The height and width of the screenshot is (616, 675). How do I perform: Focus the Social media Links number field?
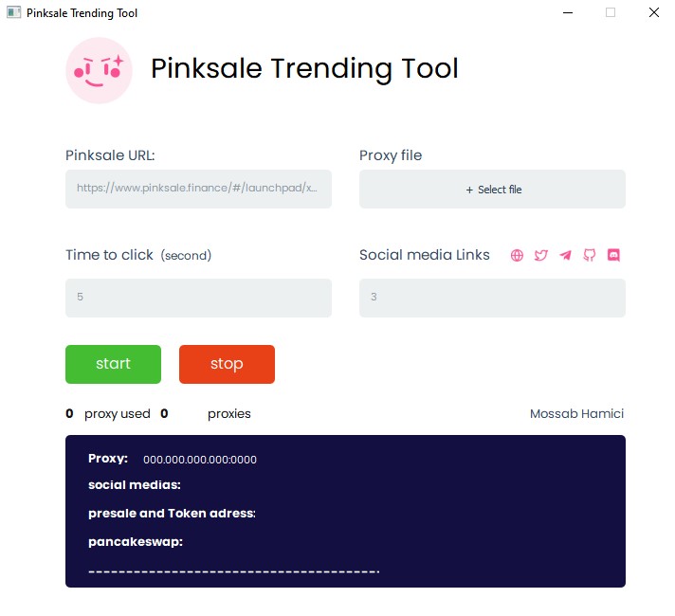492,298
